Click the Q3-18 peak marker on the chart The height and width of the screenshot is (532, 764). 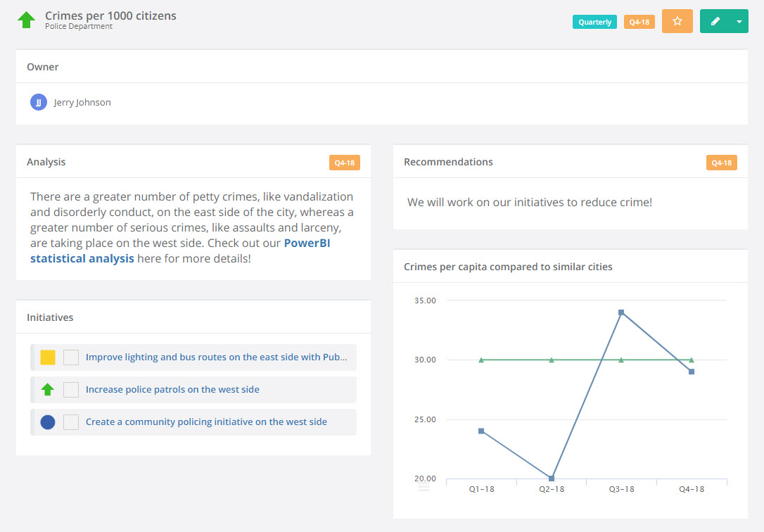[x=621, y=312]
